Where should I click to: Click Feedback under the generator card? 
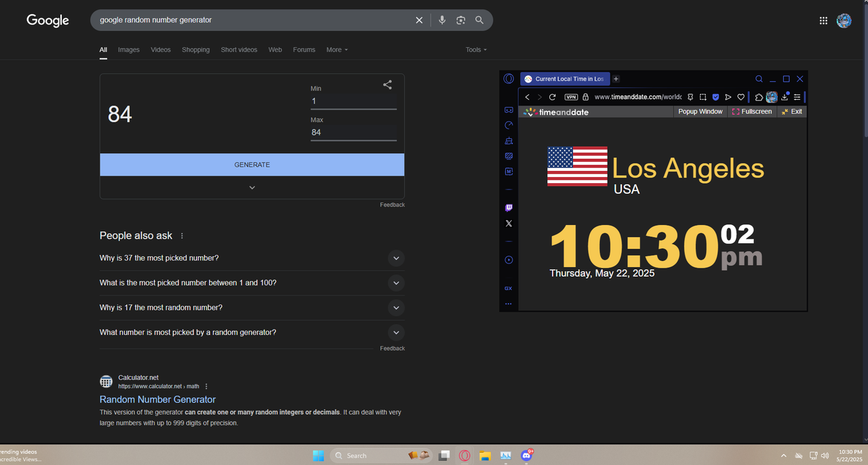pyautogui.click(x=392, y=205)
